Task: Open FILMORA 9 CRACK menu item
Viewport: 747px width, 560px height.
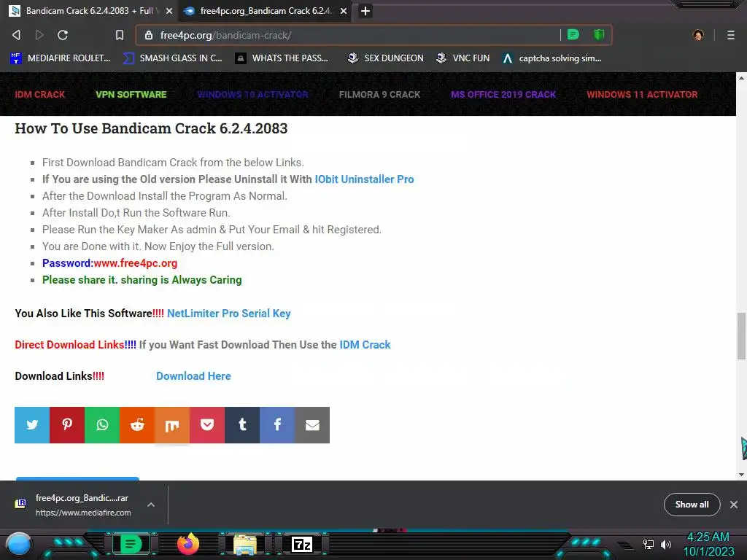Action: point(379,94)
